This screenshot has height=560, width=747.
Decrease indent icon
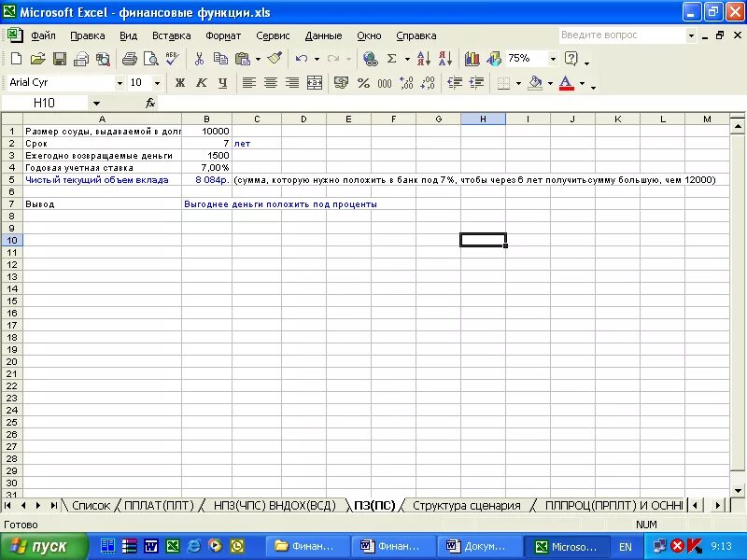click(x=455, y=83)
